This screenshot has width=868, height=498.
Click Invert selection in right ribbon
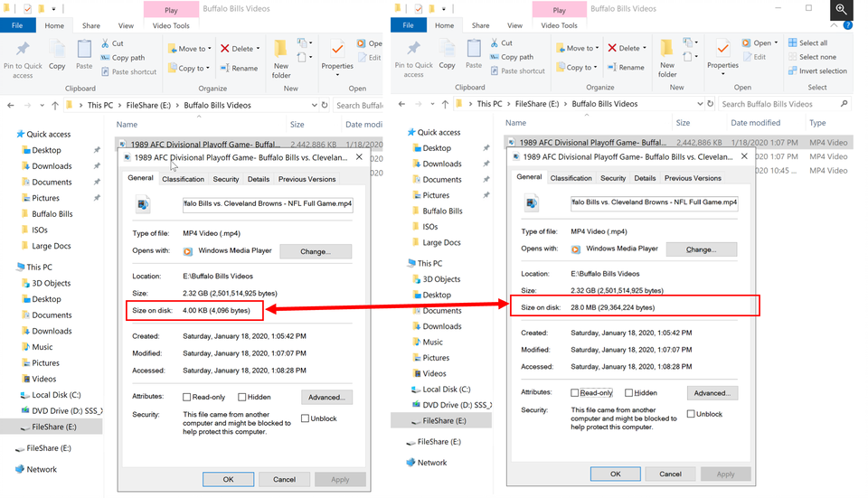click(817, 70)
